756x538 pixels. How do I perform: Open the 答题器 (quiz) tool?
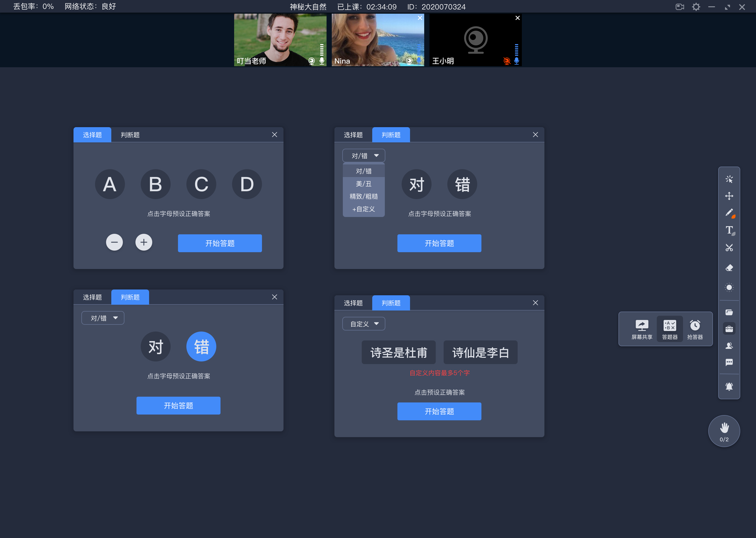(669, 328)
